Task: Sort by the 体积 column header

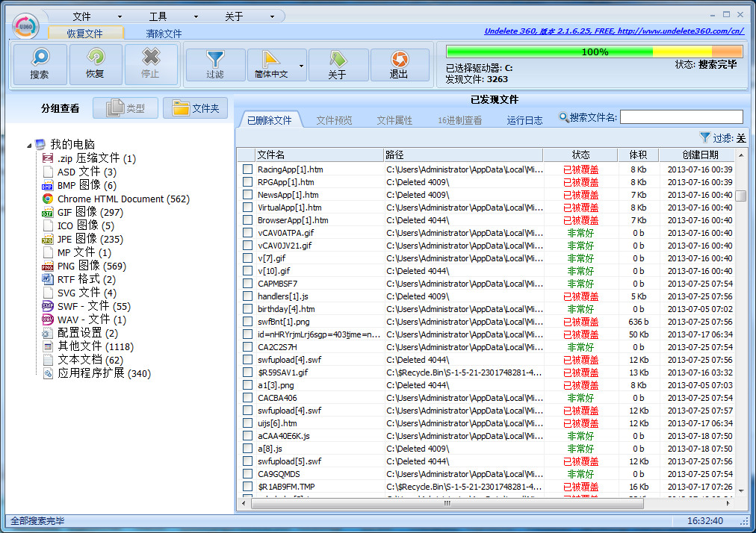Action: point(639,155)
